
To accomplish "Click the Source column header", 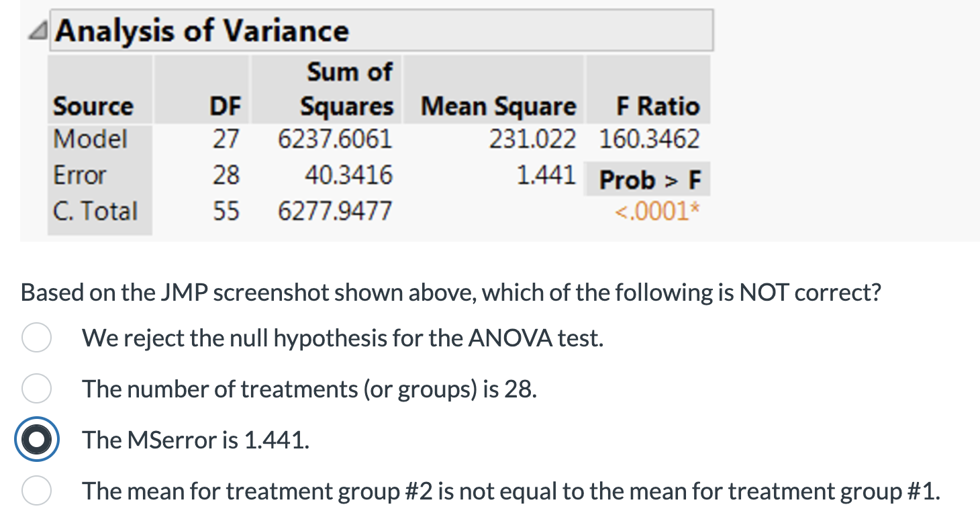I will click(x=93, y=106).
